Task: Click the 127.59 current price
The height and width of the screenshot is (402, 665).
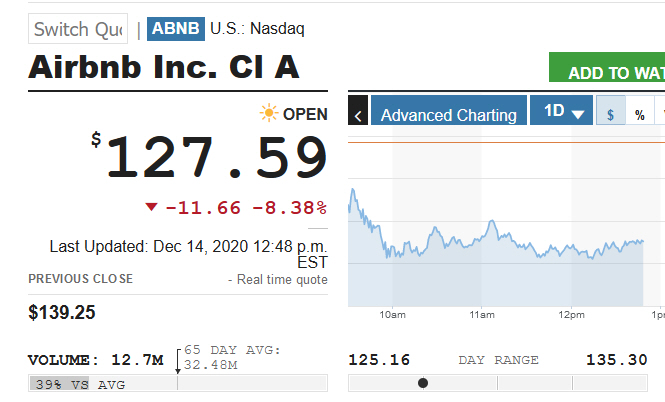Action: pyautogui.click(x=216, y=158)
